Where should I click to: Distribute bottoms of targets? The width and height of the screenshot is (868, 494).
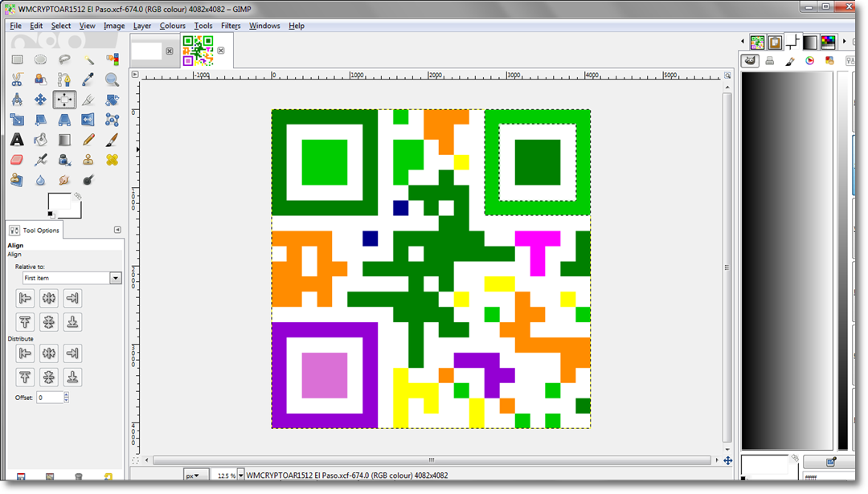click(72, 377)
